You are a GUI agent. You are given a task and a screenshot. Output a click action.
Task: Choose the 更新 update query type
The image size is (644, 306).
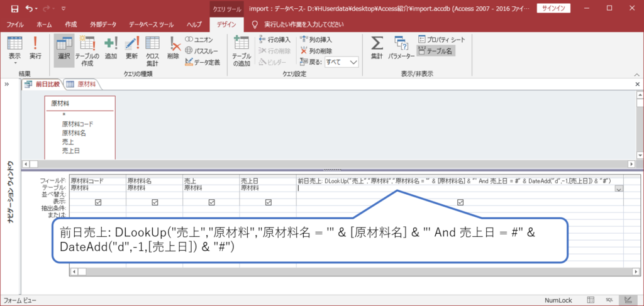131,48
